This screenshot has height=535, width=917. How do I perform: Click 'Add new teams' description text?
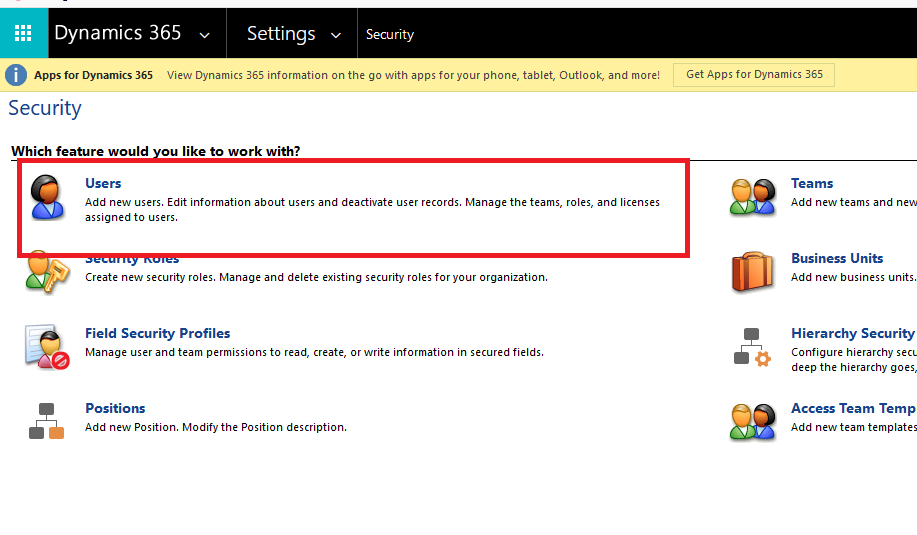[853, 202]
